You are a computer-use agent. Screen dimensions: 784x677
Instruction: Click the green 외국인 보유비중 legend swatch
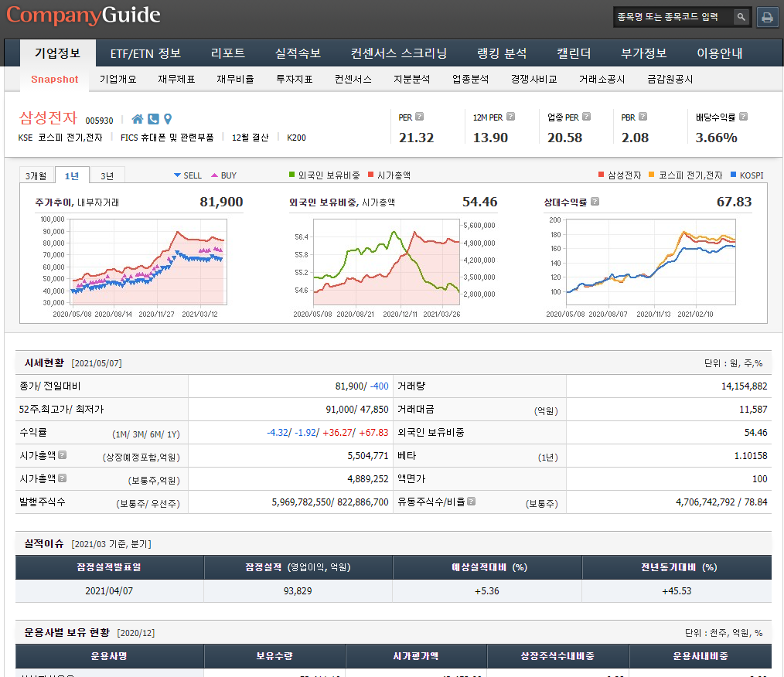tap(292, 175)
